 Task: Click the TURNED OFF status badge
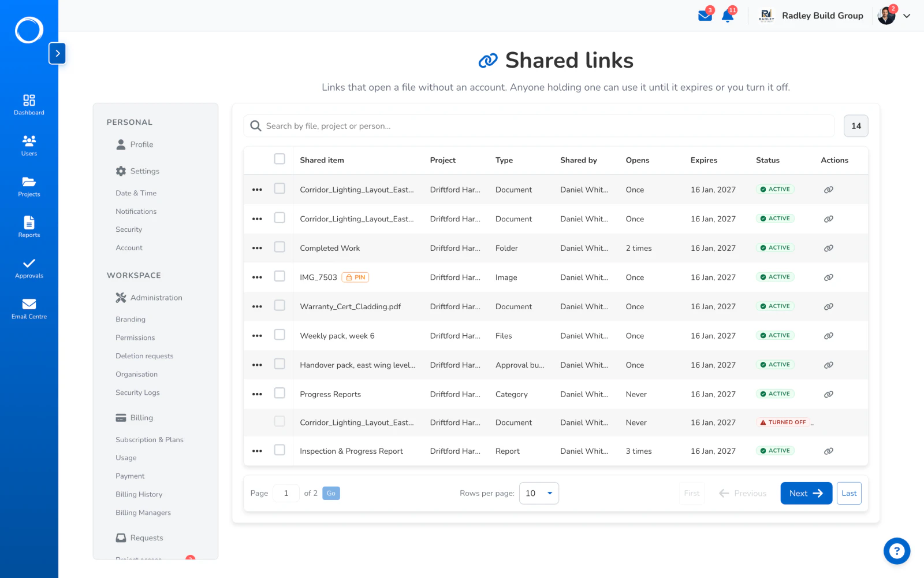click(x=783, y=423)
